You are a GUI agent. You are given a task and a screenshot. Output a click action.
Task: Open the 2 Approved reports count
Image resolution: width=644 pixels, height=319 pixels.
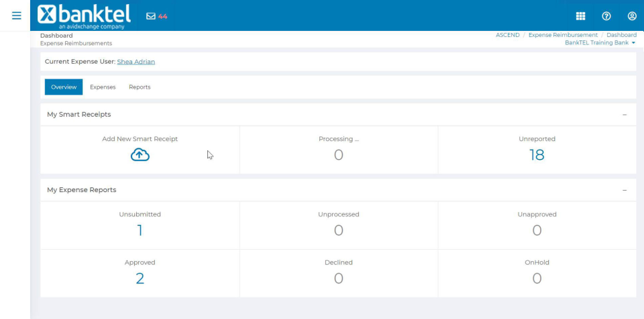coord(140,279)
